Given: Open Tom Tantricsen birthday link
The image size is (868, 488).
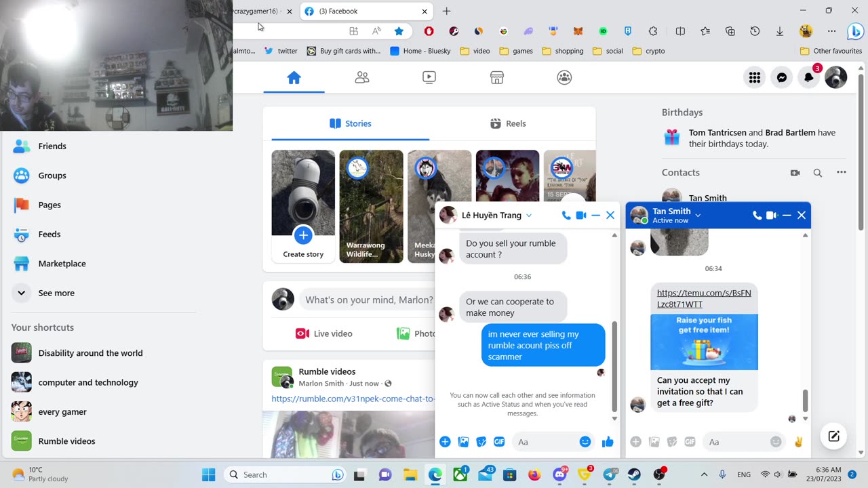Looking at the screenshot, I should coord(717,133).
